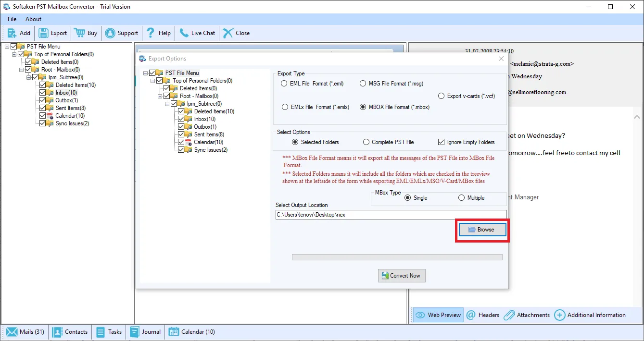
Task: Select Outbox(1) in dialog tree
Action: click(x=205, y=127)
